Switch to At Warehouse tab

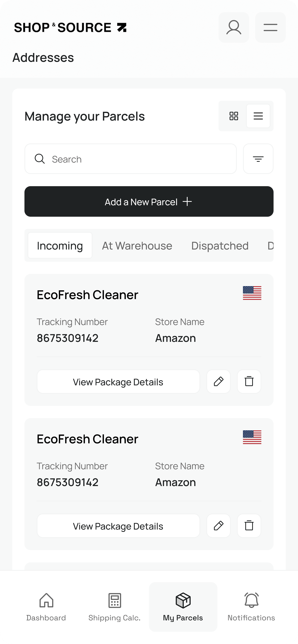[x=137, y=246]
